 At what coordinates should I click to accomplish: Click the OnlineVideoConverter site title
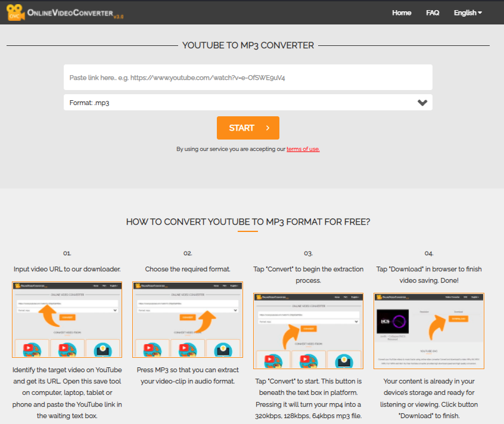pyautogui.click(x=75, y=13)
